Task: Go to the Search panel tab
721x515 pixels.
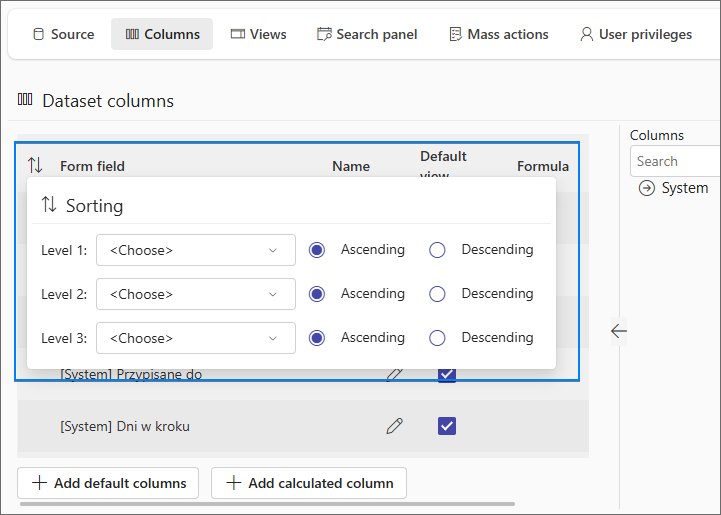Action: (x=367, y=34)
